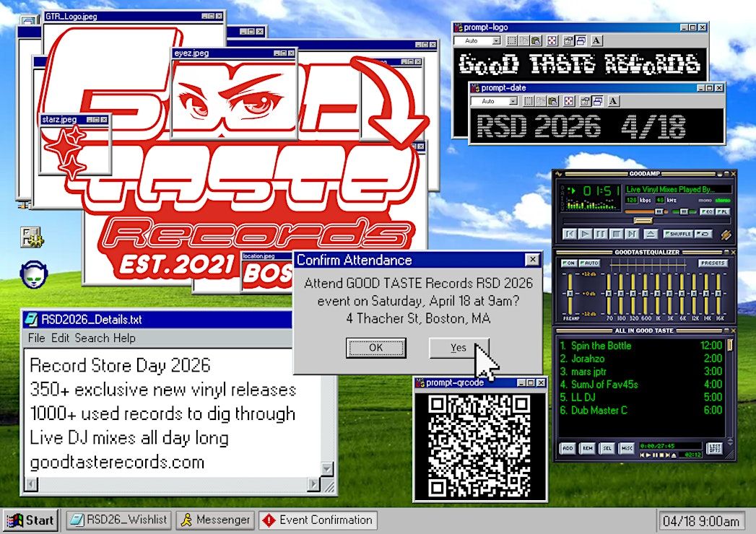This screenshot has width=756, height=534.
Task: Click the PREAMP slider in the equalizer
Action: [x=570, y=293]
